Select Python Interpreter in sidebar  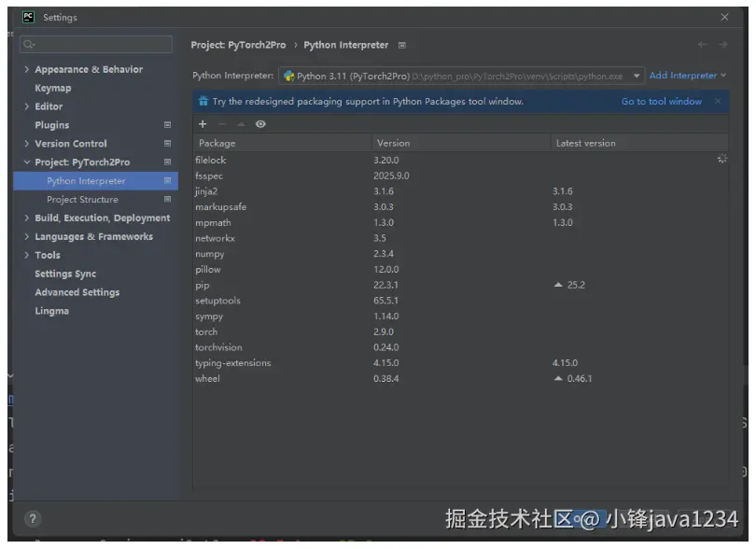[95, 181]
